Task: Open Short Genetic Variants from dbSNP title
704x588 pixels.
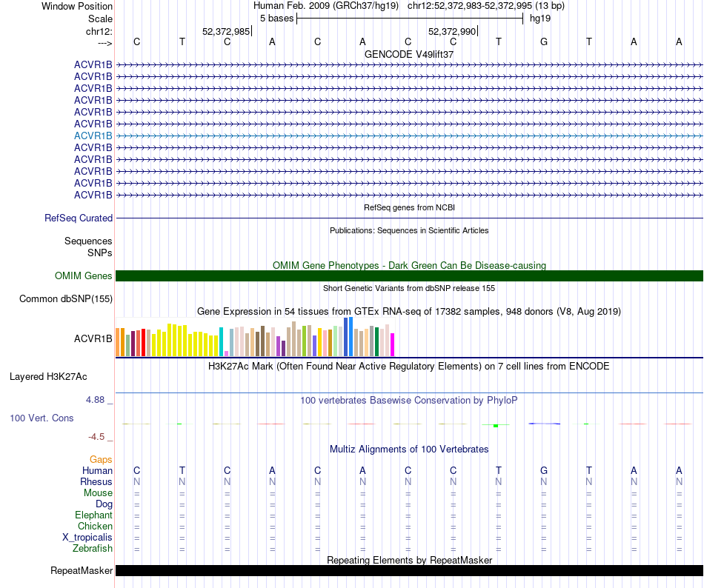Action: (409, 288)
